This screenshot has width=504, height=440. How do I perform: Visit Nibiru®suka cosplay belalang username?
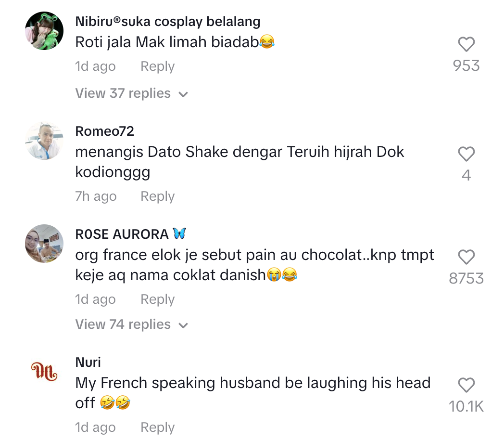(168, 22)
